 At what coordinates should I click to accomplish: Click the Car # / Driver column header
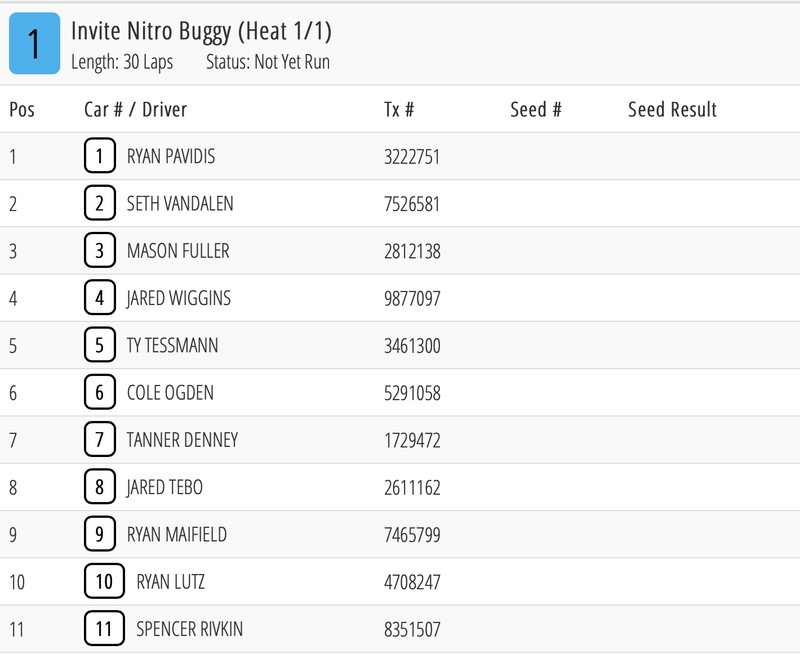point(135,110)
